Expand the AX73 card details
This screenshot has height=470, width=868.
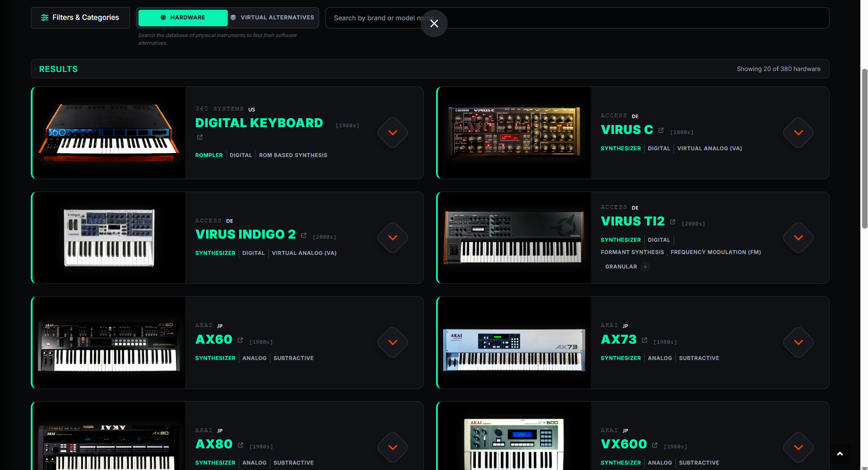(799, 342)
